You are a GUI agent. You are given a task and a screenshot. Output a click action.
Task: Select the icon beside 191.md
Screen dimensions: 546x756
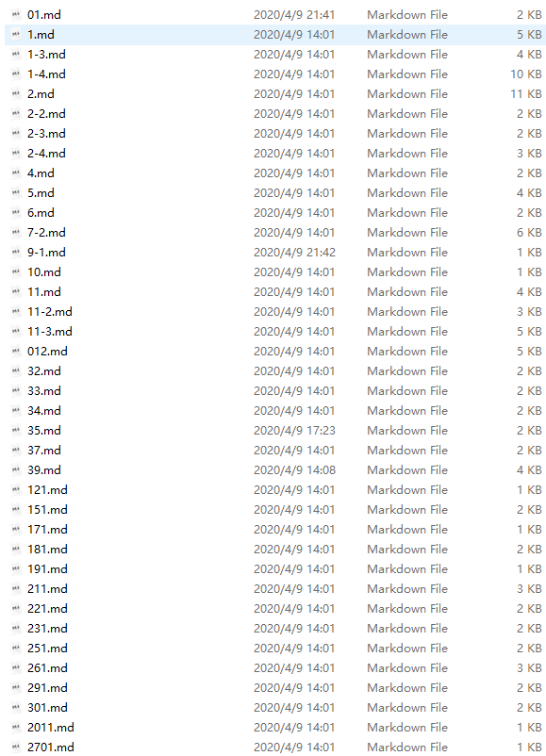(16, 569)
